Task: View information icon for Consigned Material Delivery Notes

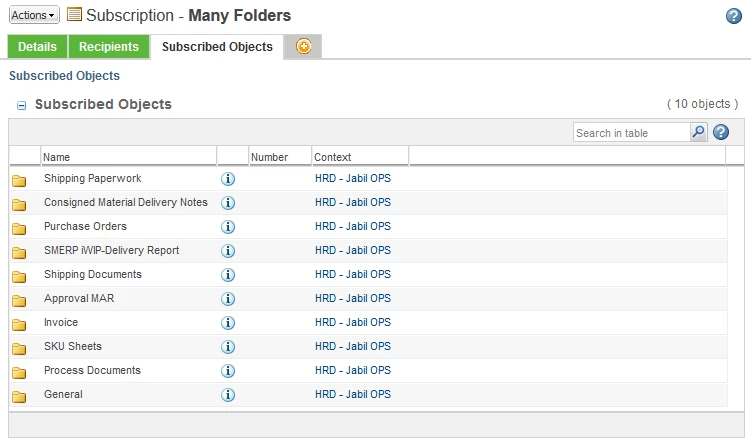Action: click(x=228, y=203)
